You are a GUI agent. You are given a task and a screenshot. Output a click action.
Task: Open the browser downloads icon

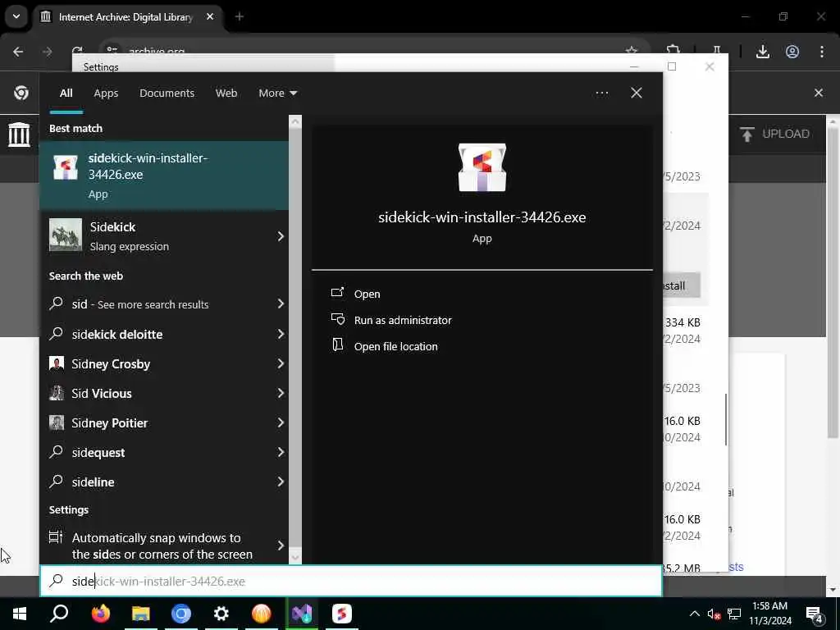click(x=762, y=52)
